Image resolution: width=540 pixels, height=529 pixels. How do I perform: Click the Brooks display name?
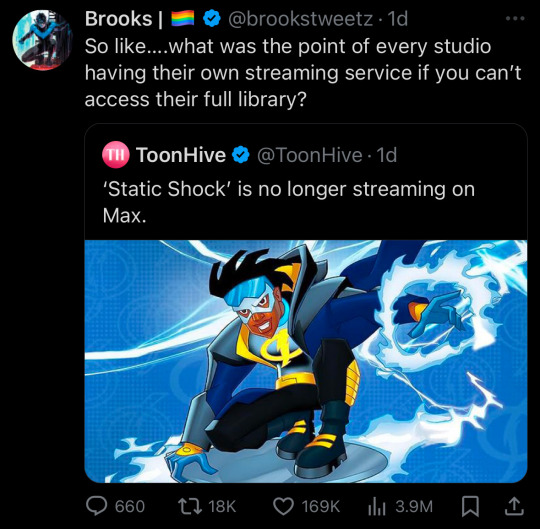pos(118,19)
